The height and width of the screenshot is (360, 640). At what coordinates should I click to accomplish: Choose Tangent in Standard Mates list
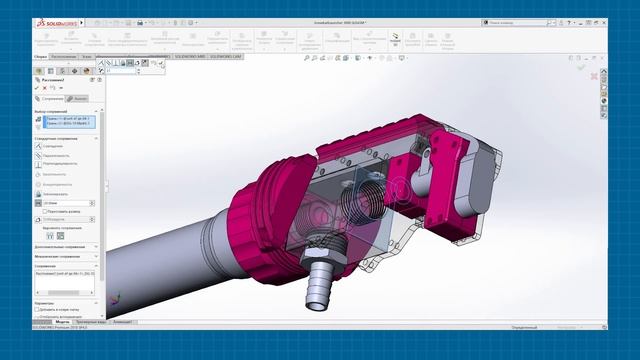coord(54,174)
